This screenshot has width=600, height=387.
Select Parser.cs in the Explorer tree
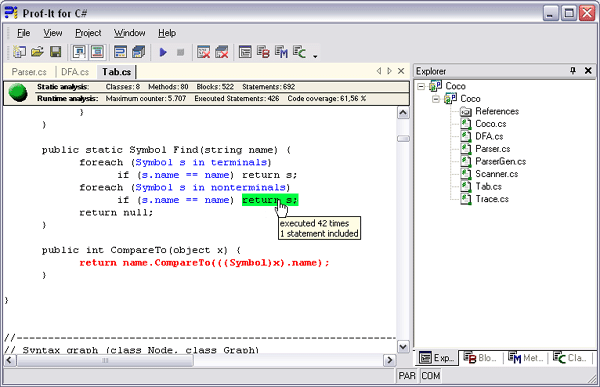(492, 149)
